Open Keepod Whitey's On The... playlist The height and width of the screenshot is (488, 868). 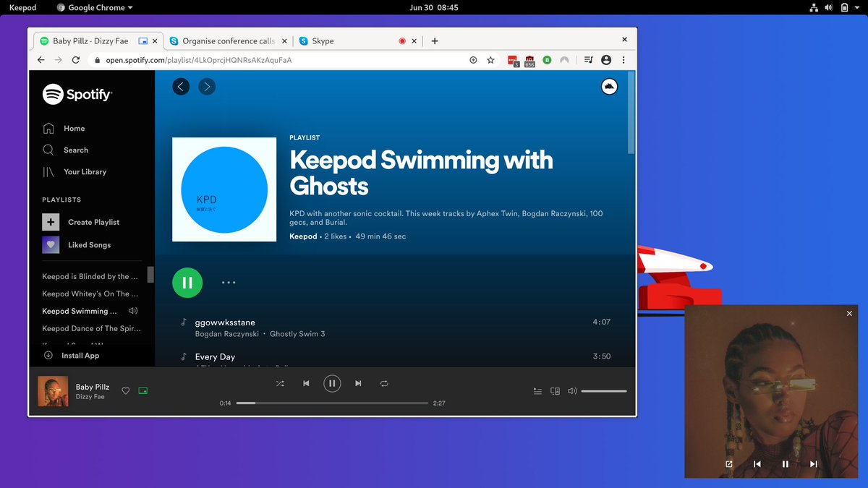click(x=90, y=294)
